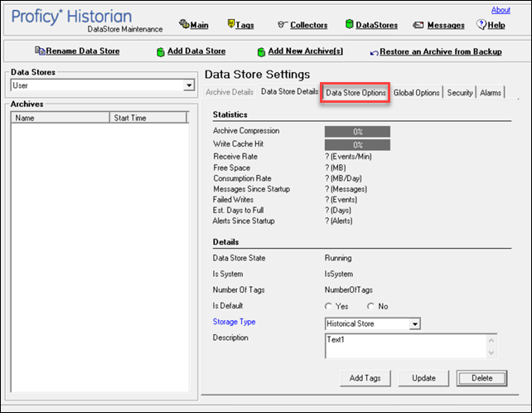Select Add New Archive(s)
This screenshot has height=413, width=532.
(x=305, y=51)
